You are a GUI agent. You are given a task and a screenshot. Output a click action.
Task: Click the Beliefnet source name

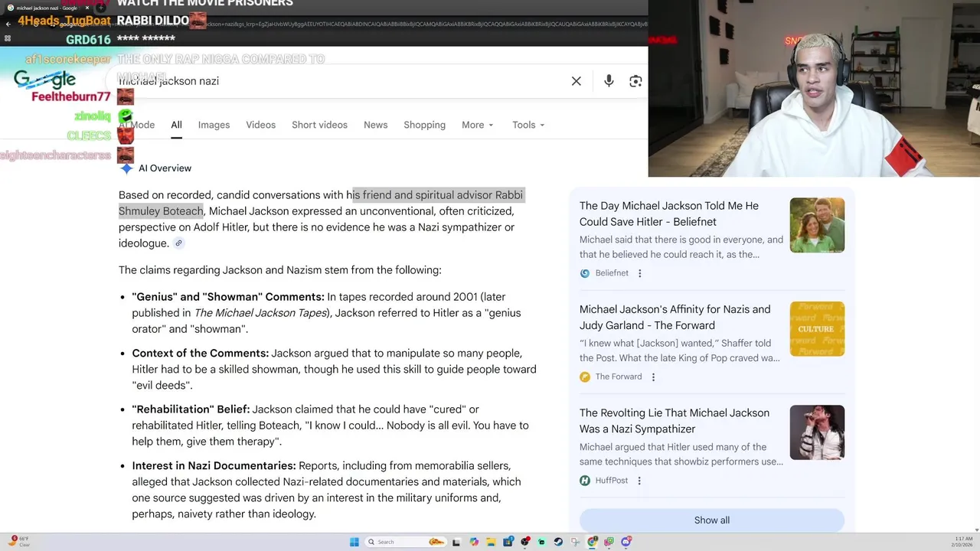click(x=612, y=273)
